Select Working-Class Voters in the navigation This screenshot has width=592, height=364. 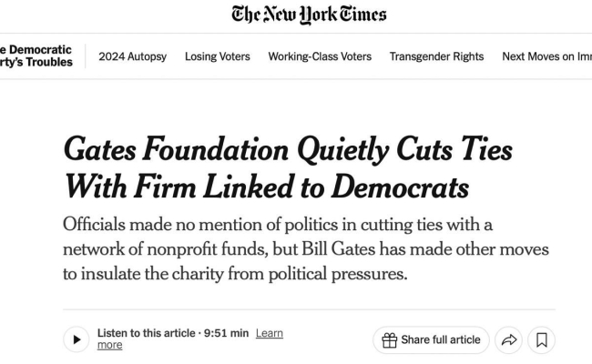click(320, 56)
